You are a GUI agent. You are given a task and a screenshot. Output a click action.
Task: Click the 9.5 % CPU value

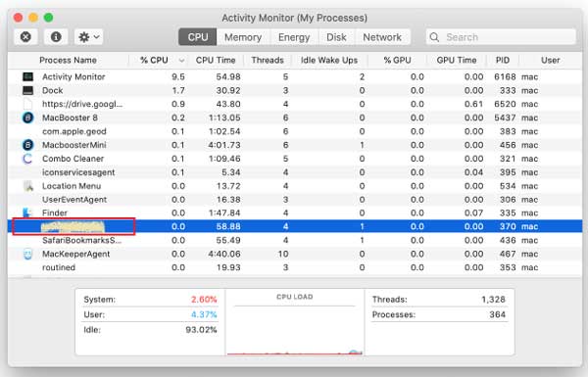pyautogui.click(x=178, y=76)
